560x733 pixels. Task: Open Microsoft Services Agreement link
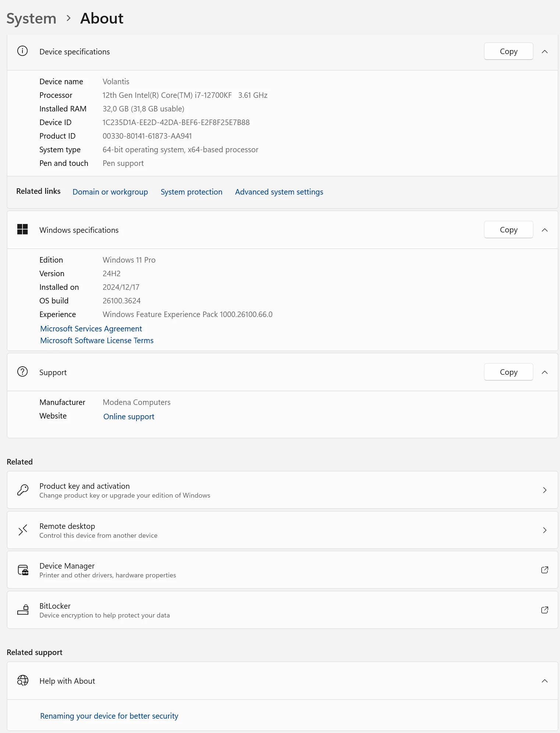click(91, 329)
